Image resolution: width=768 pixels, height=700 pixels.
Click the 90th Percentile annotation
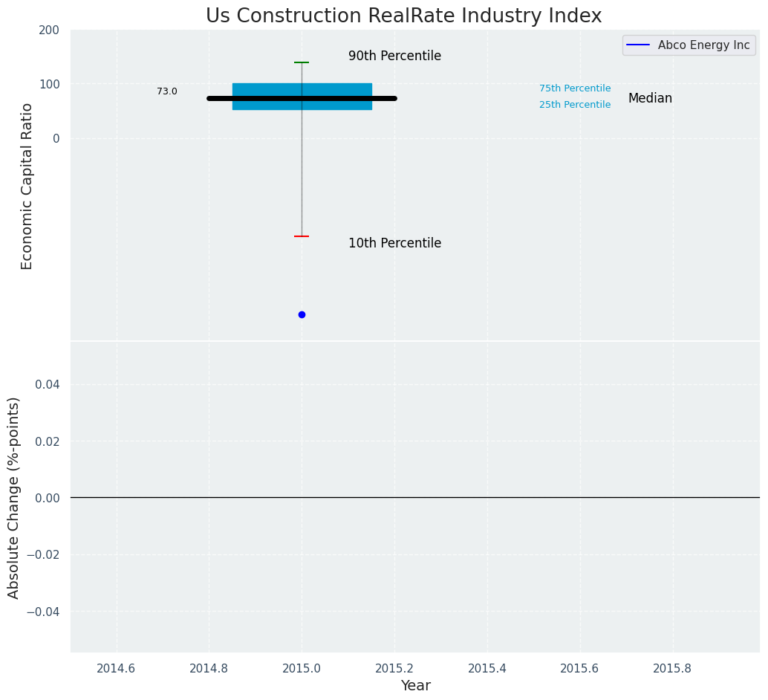394,56
